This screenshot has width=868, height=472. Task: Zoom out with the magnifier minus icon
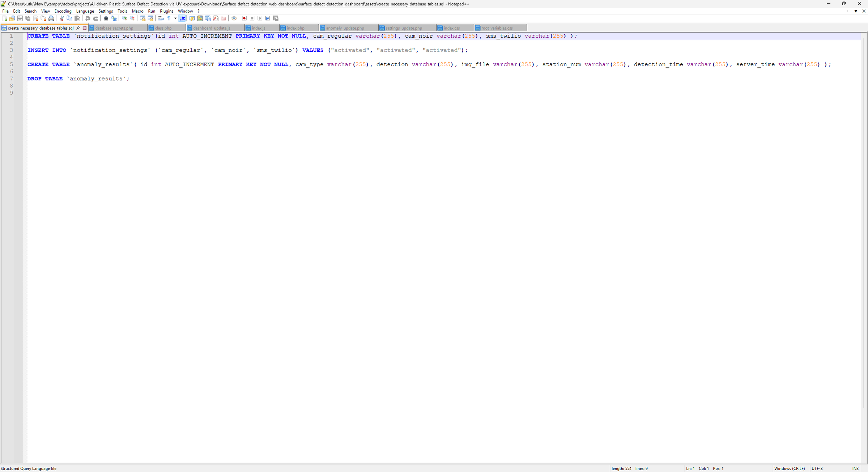[132, 18]
